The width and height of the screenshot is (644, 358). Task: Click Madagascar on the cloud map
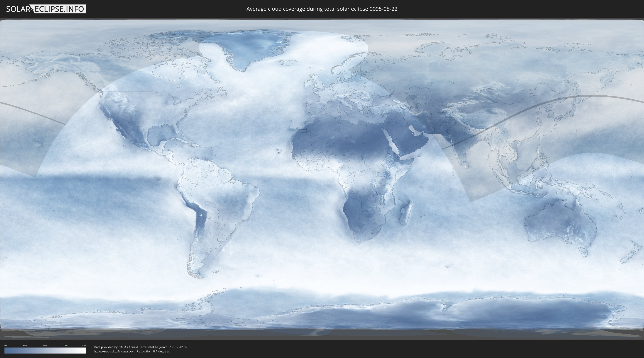tap(406, 213)
